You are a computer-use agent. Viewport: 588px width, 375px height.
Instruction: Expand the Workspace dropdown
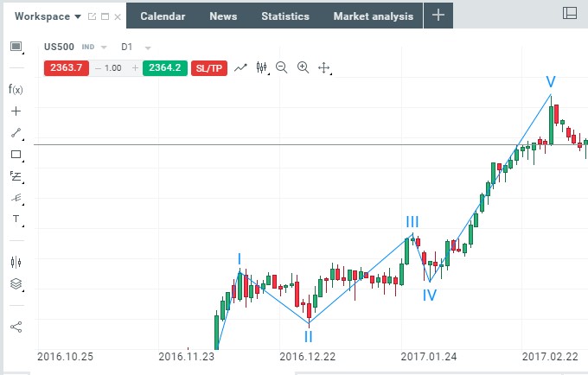point(78,16)
